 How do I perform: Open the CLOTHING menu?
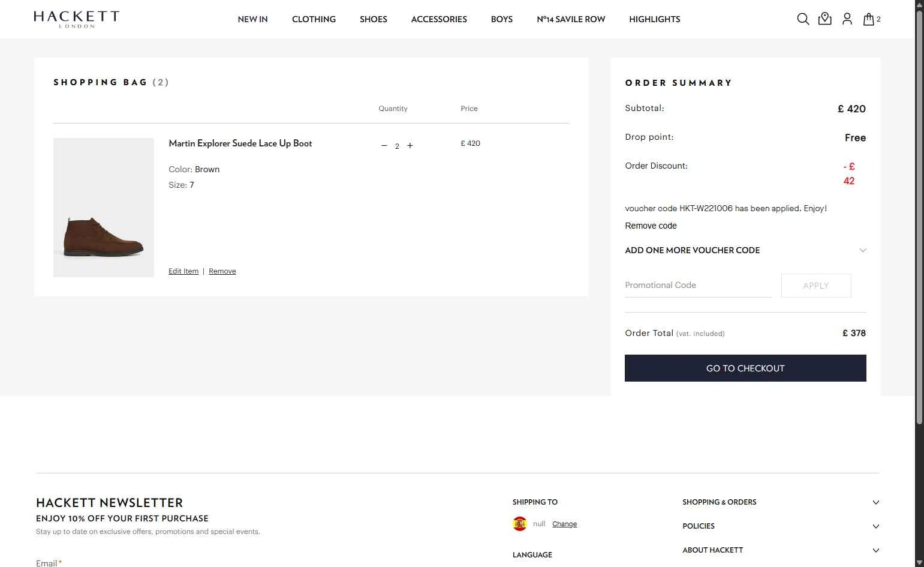pyautogui.click(x=314, y=19)
